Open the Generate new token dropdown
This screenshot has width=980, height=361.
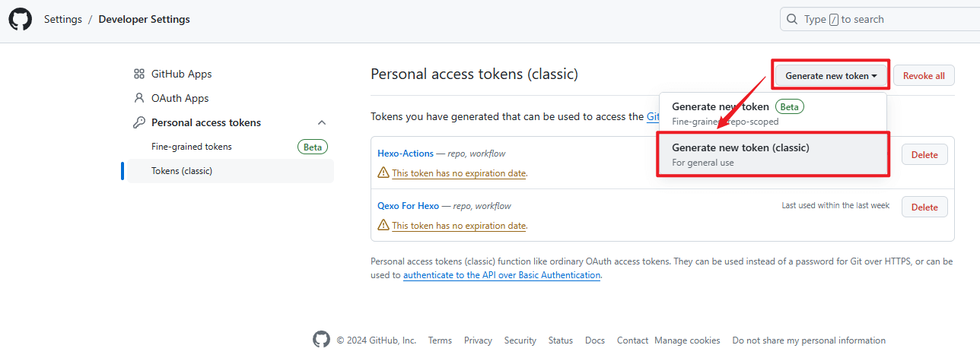click(831, 76)
